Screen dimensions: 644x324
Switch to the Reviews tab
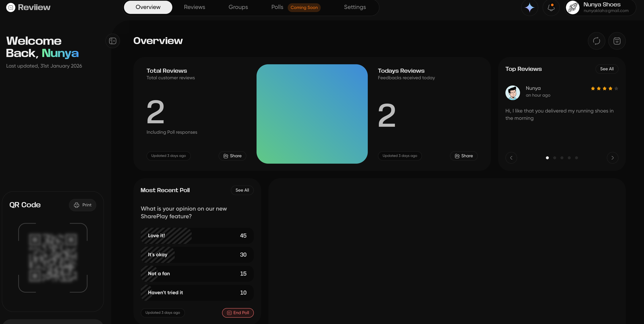(194, 7)
